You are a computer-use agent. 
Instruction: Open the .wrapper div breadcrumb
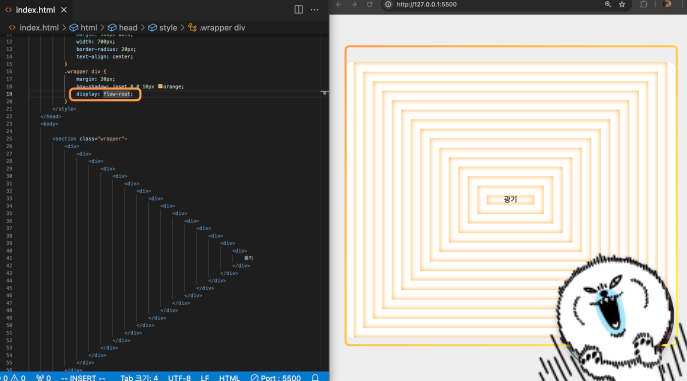pos(217,28)
